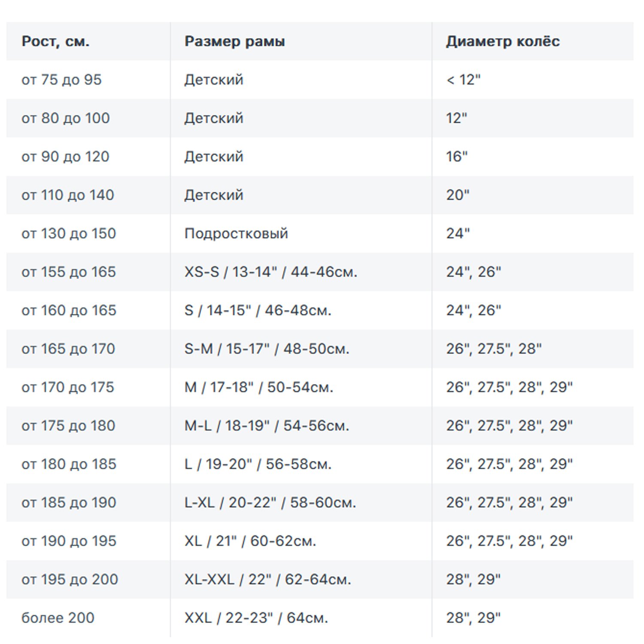Click the 'от 165 до 170' height cell
Image resolution: width=644 pixels, height=644 pixels.
[x=88, y=349]
